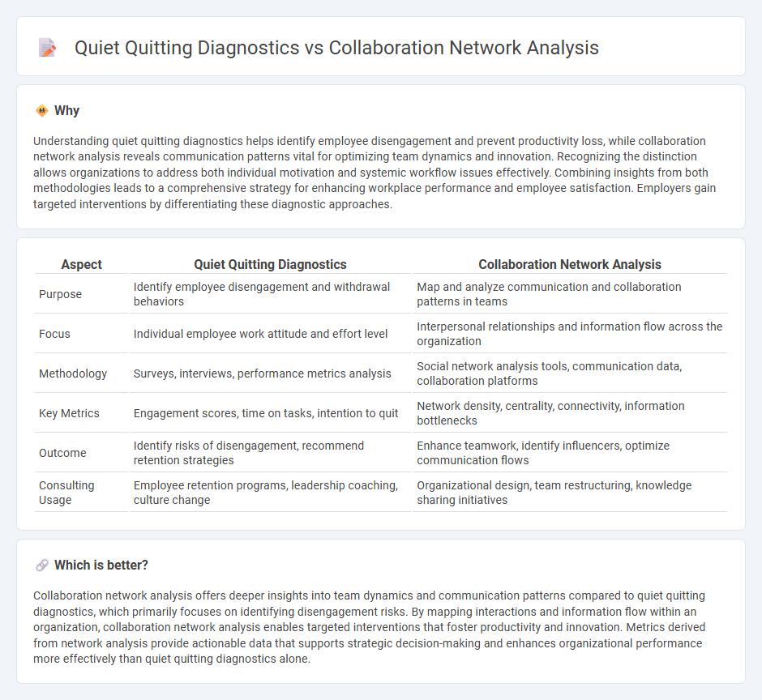The image size is (762, 700).
Task: Select the 'Purpose' row label
Action: click(60, 294)
